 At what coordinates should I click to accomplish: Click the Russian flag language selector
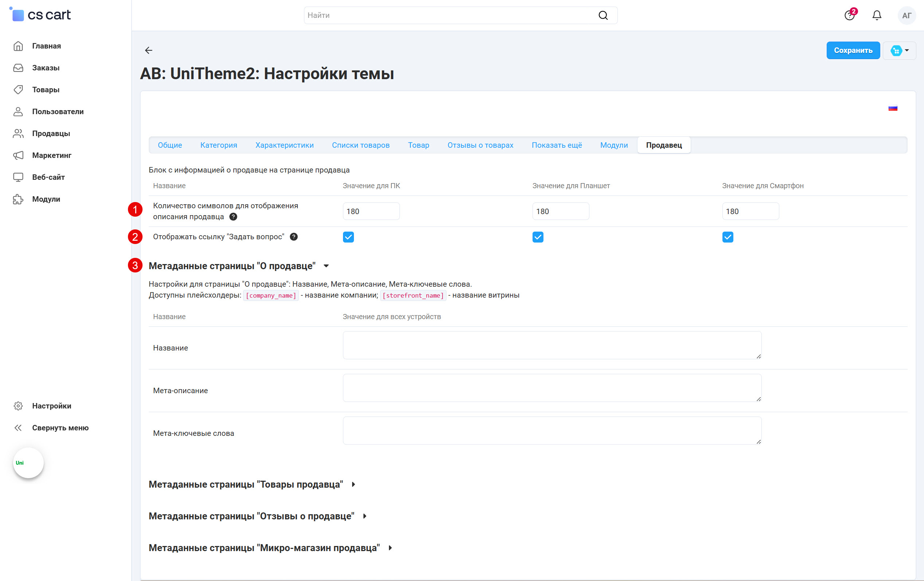coord(893,108)
